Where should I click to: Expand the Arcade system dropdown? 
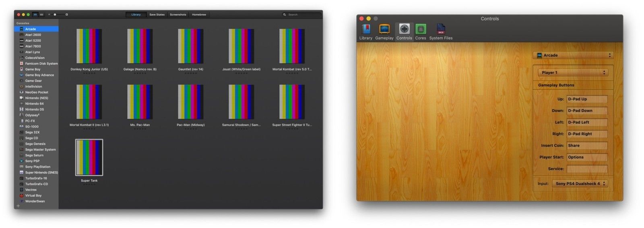point(573,55)
